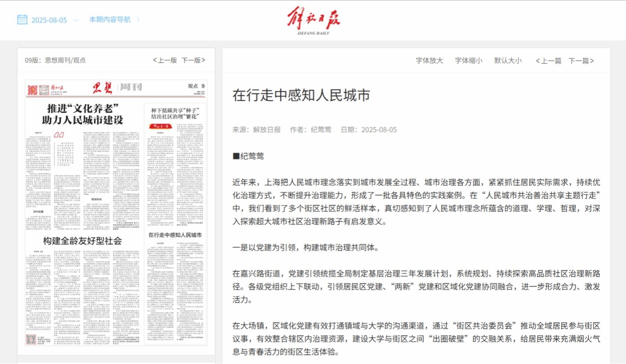
Task: Click the ■纪莺莺 byline line
Action: click(x=248, y=156)
